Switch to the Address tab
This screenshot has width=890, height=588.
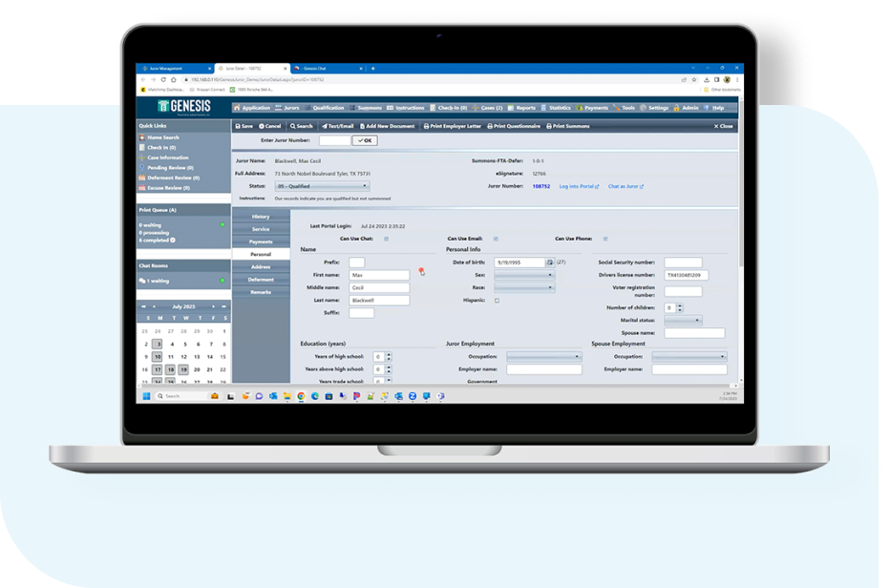[x=261, y=267]
